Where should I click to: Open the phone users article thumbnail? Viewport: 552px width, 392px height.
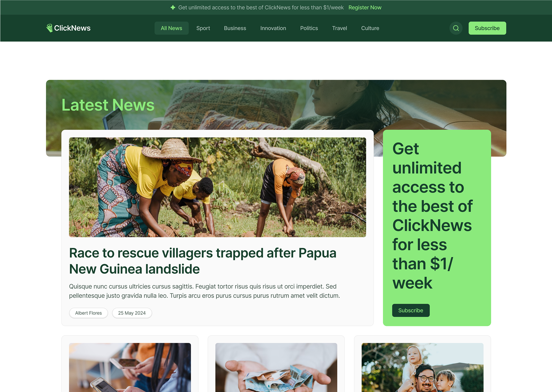tap(130, 367)
